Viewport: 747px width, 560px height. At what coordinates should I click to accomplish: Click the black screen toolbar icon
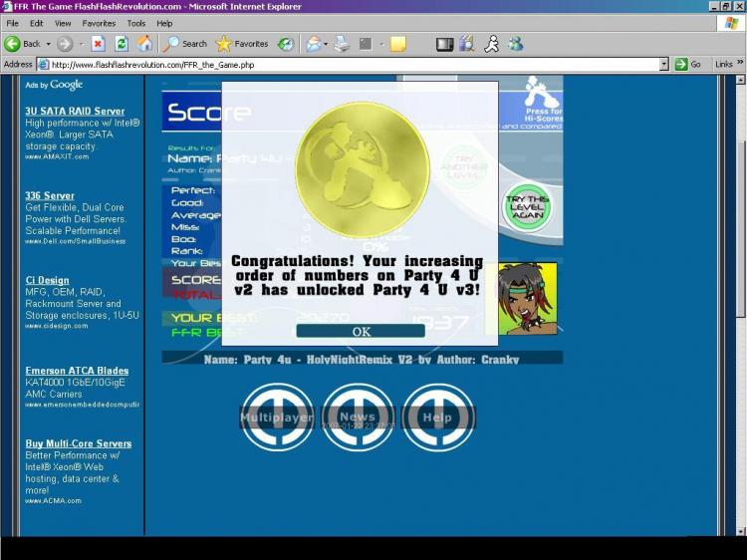click(444, 44)
